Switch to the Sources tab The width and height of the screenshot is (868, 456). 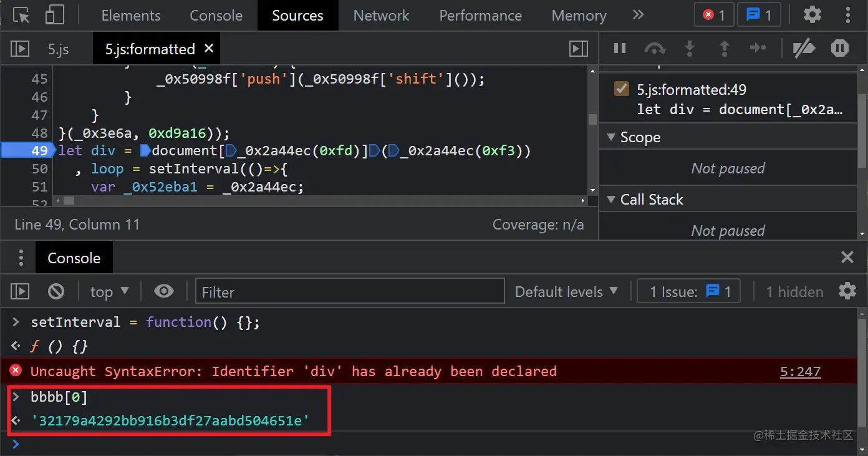(x=297, y=16)
